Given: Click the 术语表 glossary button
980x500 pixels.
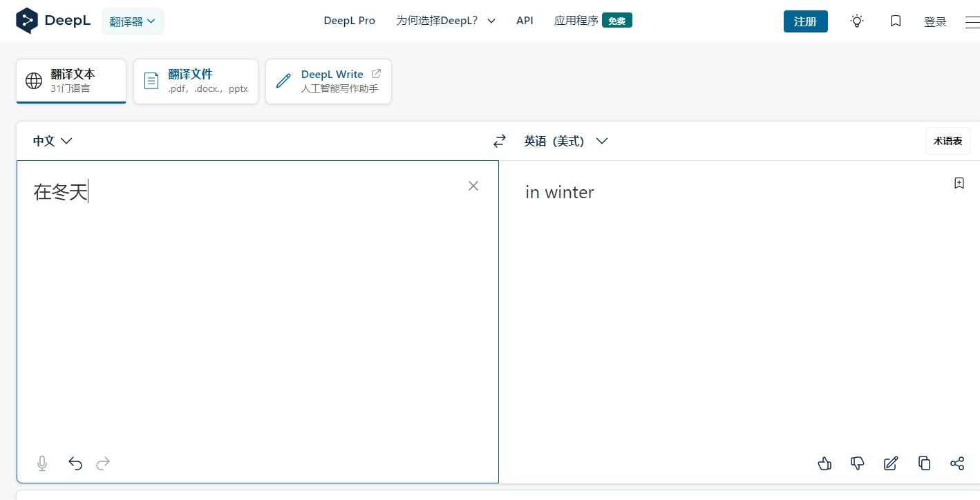Looking at the screenshot, I should pyautogui.click(x=948, y=141).
